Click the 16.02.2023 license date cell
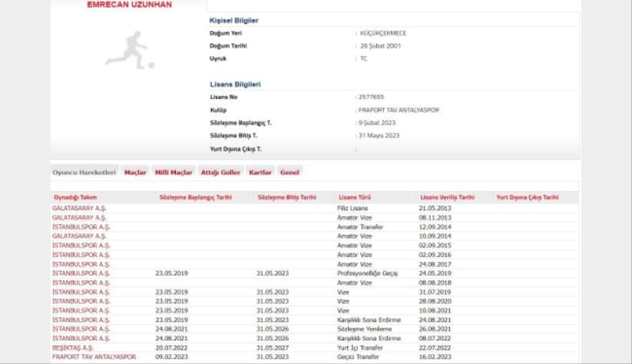The width and height of the screenshot is (632, 364). tap(435, 357)
